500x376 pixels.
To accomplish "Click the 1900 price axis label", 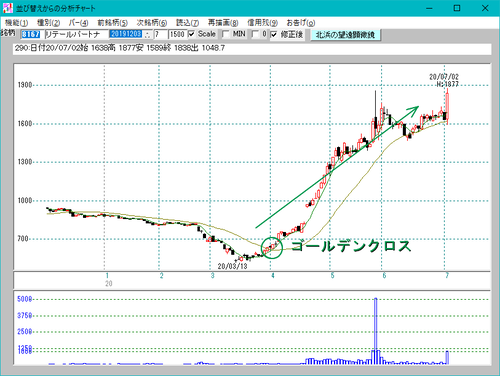I will [25, 85].
